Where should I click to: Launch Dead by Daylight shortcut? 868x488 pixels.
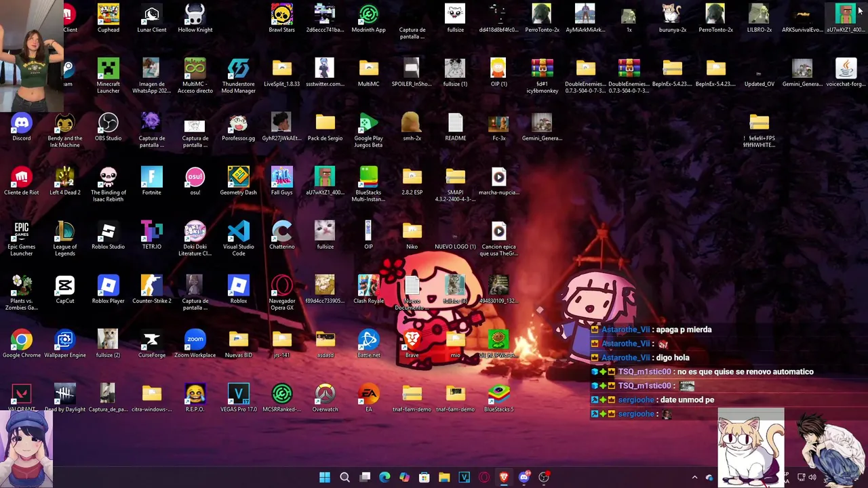tap(65, 398)
